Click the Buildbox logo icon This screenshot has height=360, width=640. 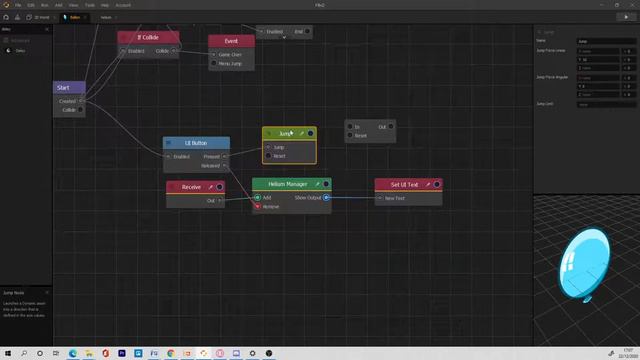tap(6, 5)
